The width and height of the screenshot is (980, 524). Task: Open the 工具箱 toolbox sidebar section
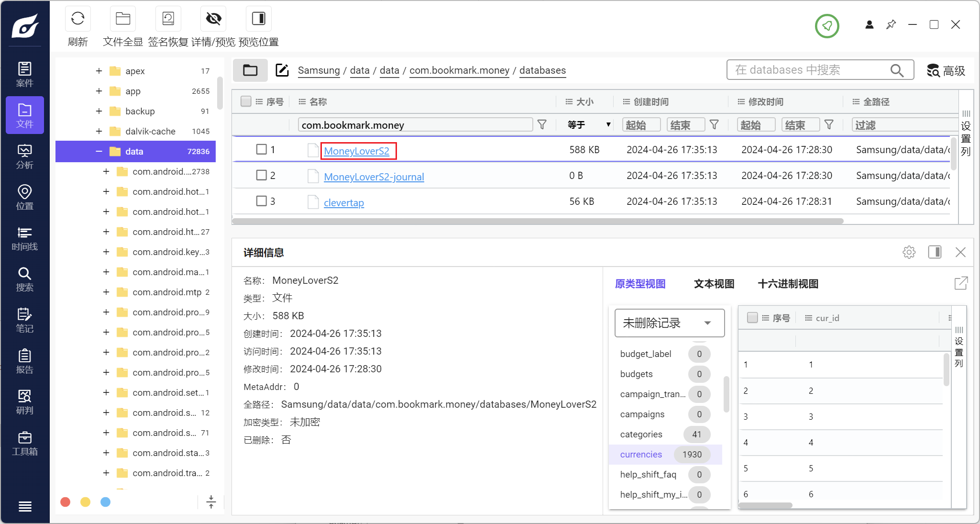click(x=25, y=443)
